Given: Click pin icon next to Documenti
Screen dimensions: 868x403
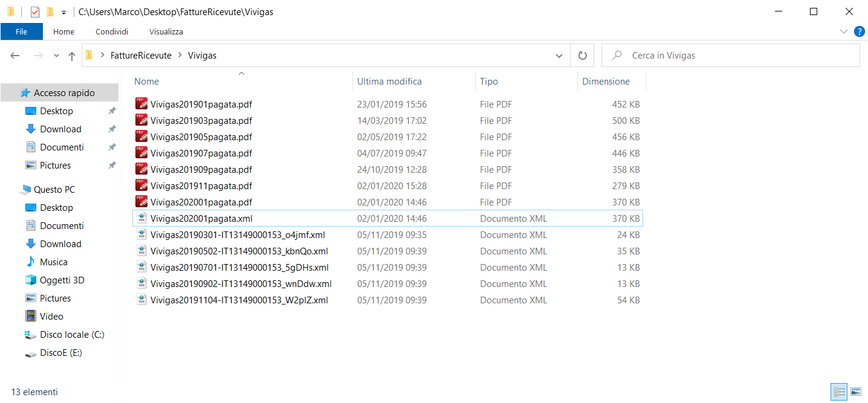Looking at the screenshot, I should click(112, 147).
